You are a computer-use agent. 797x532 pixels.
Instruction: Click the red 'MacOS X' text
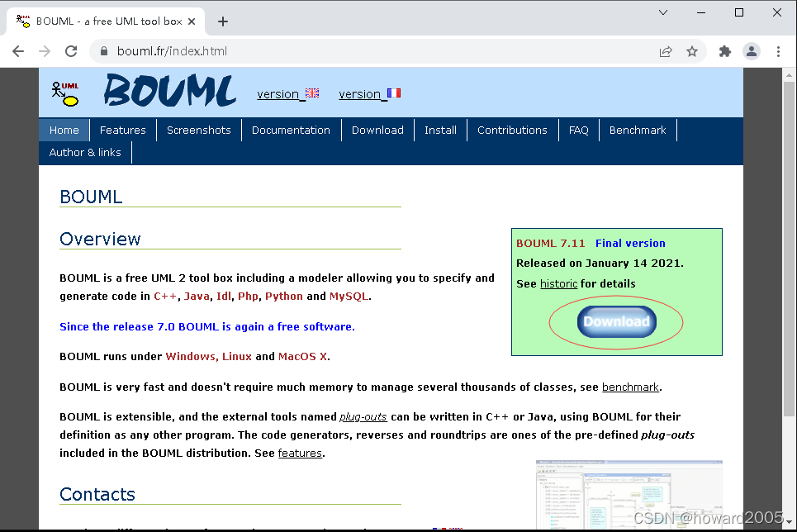coord(302,357)
